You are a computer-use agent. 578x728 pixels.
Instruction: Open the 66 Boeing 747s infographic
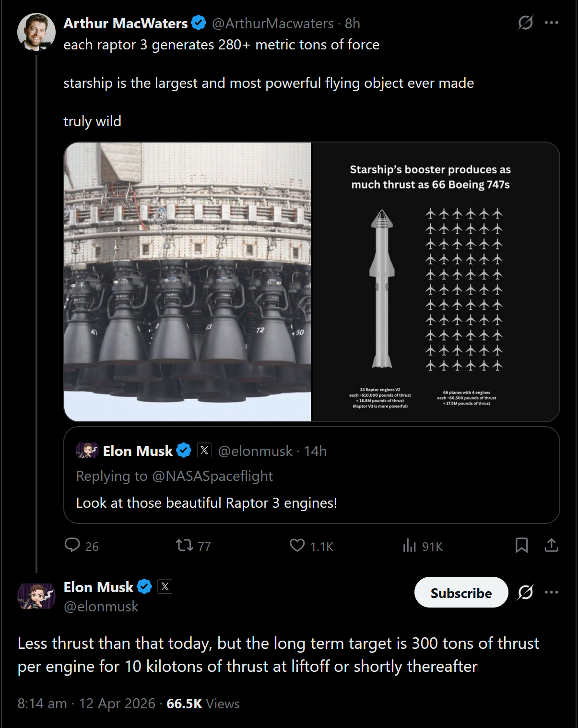click(x=435, y=282)
